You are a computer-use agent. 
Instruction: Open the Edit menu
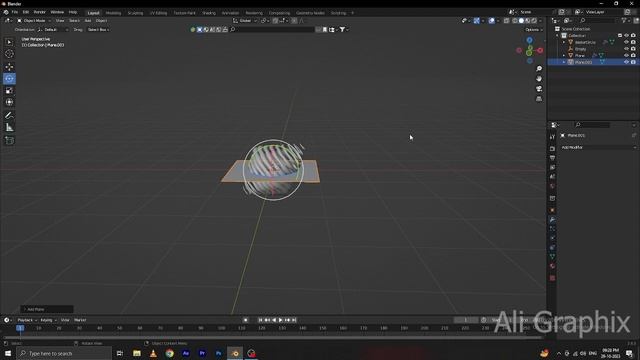coord(26,12)
